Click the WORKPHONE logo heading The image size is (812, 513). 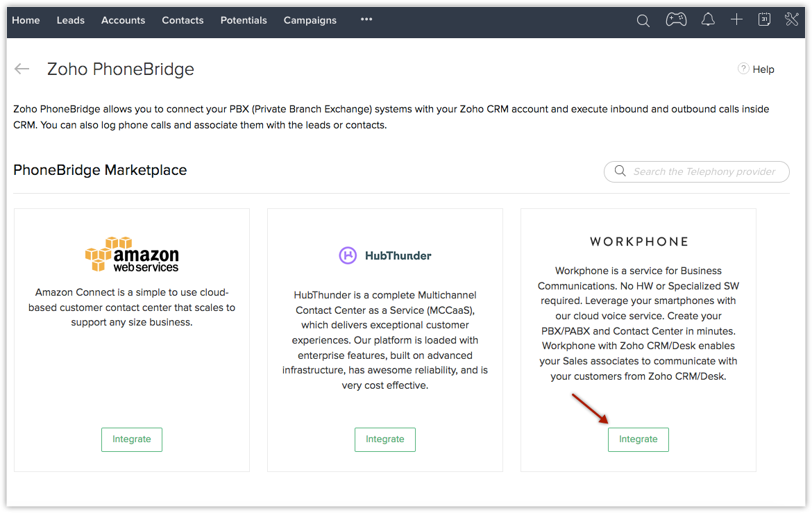click(x=638, y=242)
